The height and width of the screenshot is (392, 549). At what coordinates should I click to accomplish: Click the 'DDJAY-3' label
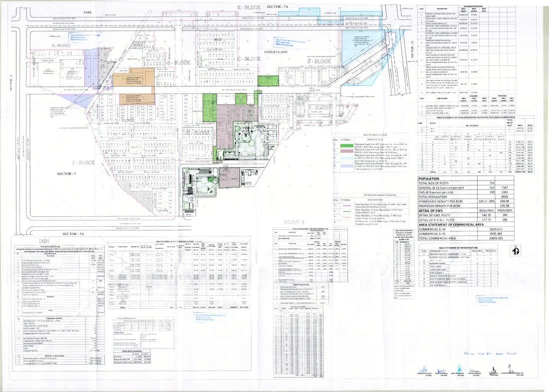[294, 222]
